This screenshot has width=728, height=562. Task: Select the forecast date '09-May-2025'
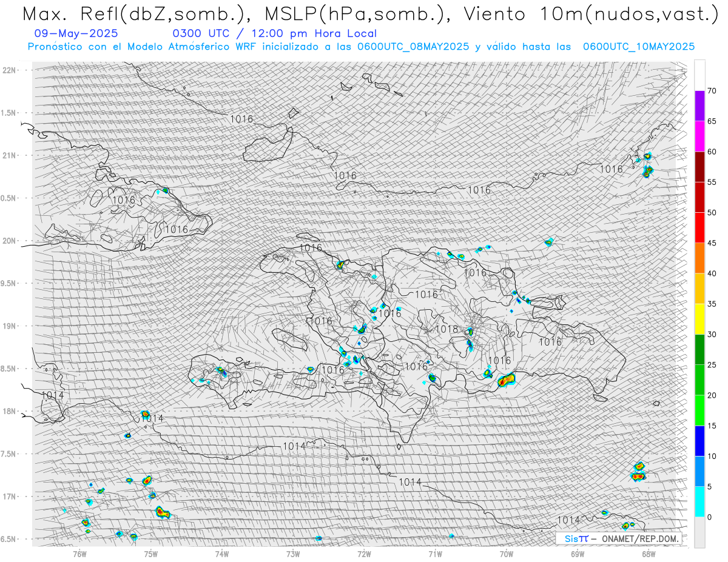76,34
